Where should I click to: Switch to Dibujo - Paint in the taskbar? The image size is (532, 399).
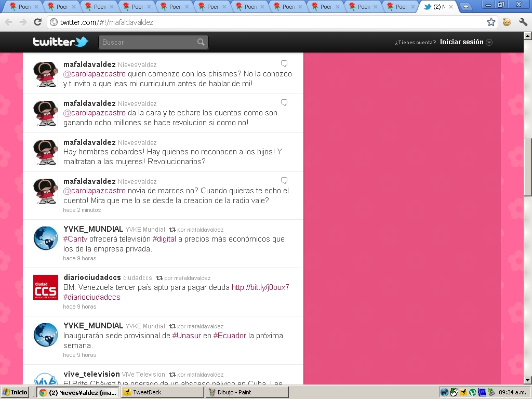coord(247,393)
